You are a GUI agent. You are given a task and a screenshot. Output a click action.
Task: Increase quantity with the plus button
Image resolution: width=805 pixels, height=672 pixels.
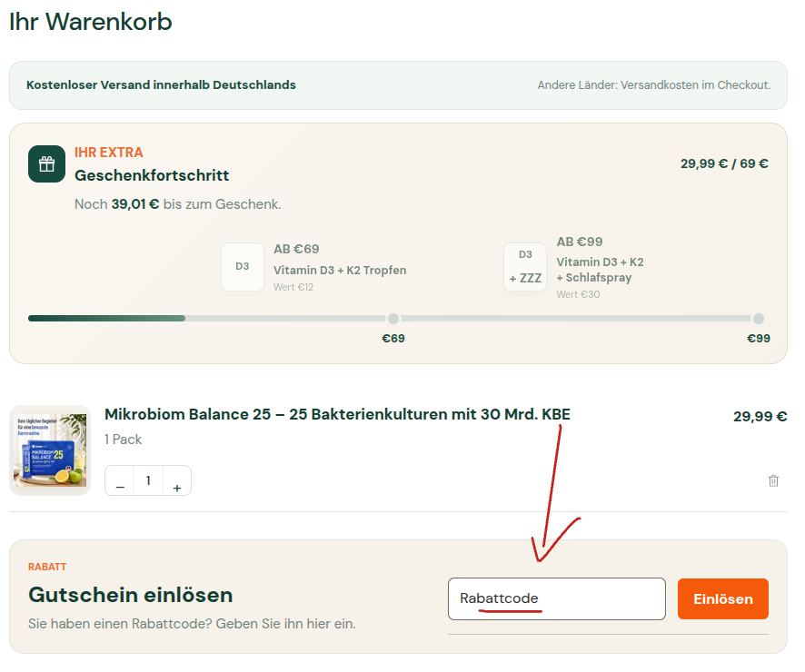point(177,481)
